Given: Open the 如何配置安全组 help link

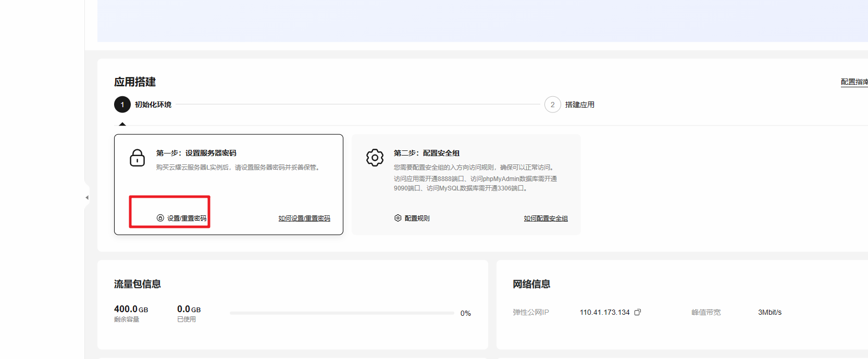Looking at the screenshot, I should (546, 219).
